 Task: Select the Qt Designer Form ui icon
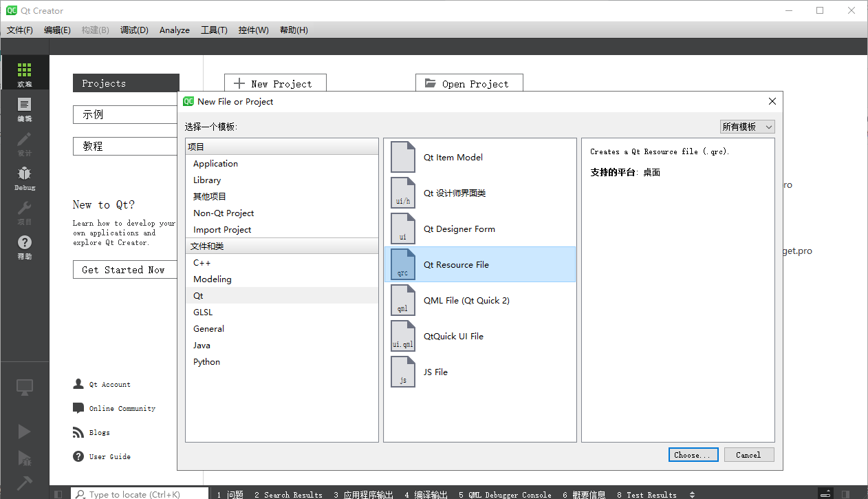403,229
